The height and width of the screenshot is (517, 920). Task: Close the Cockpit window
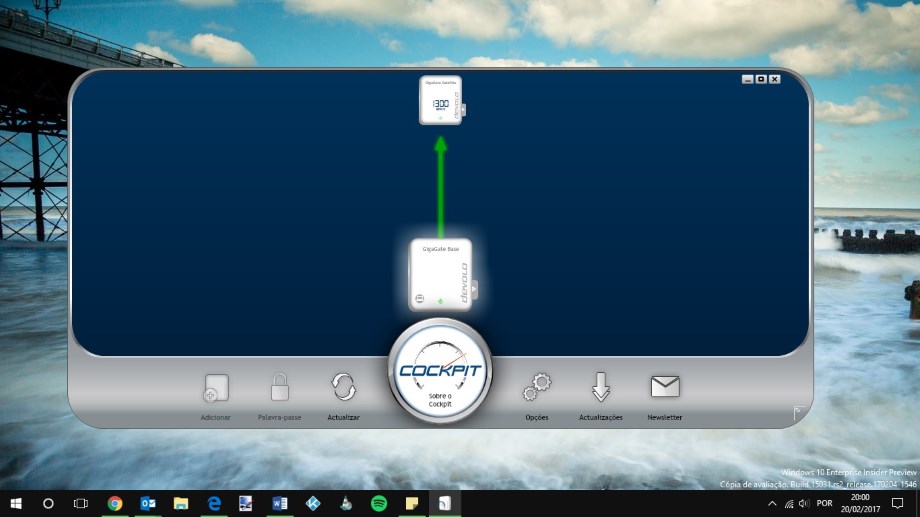[x=774, y=79]
